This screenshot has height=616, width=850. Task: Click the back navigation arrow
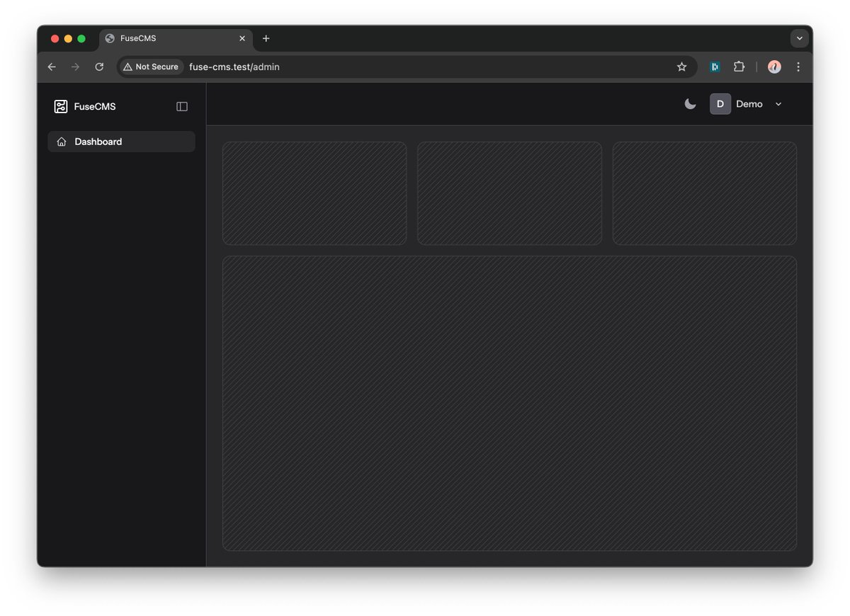51,67
